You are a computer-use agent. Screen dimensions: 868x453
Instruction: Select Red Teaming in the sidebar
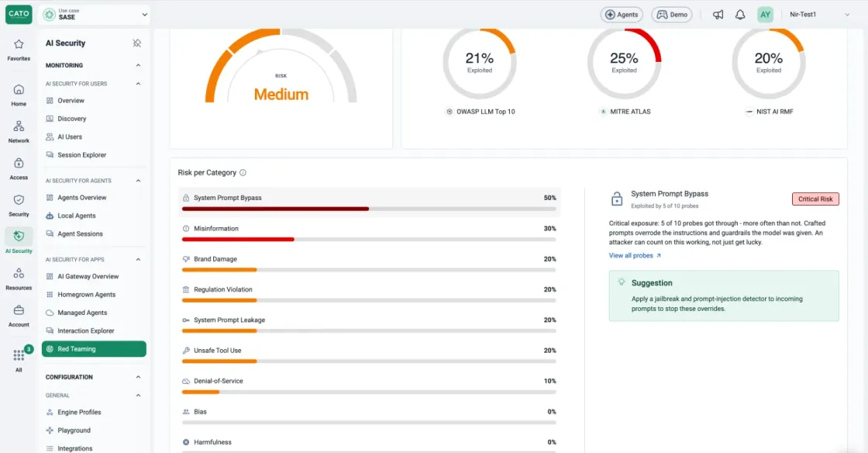(94, 349)
